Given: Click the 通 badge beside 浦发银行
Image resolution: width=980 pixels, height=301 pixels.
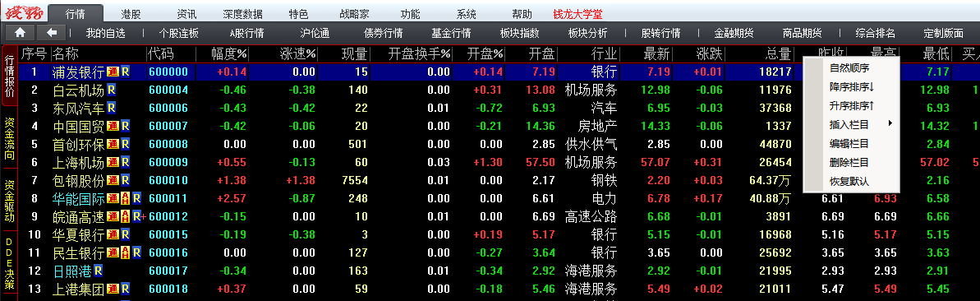Looking at the screenshot, I should tap(113, 72).
